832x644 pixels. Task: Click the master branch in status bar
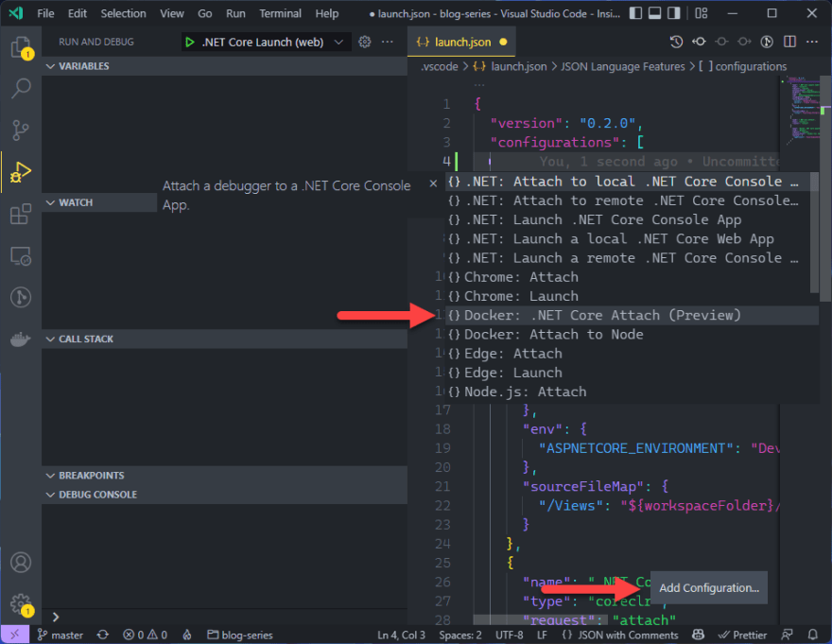tap(60, 635)
